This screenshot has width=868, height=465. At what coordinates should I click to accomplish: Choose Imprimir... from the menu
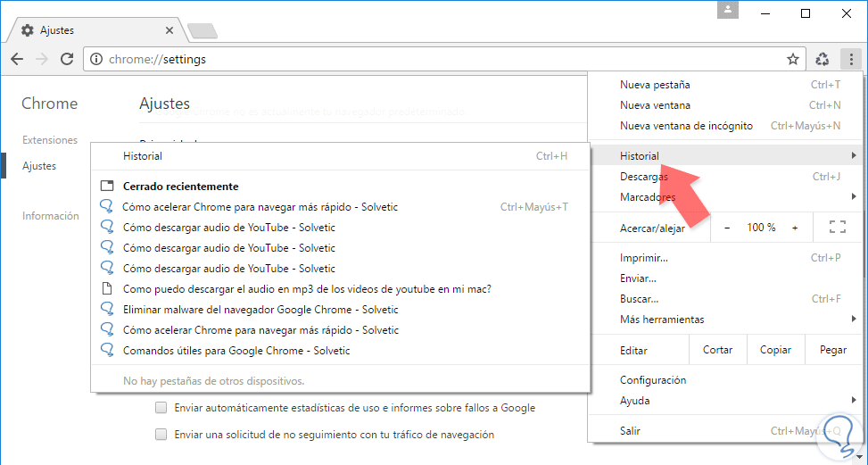point(724,258)
